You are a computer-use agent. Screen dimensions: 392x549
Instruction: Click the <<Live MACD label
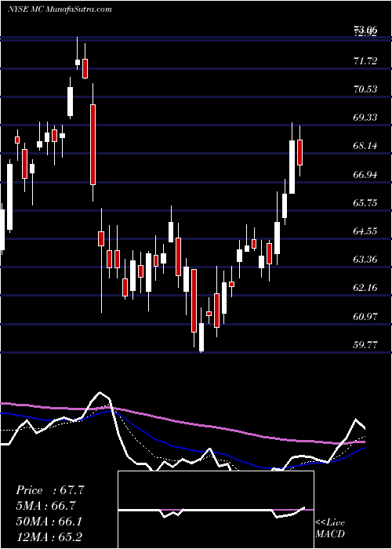point(330,528)
